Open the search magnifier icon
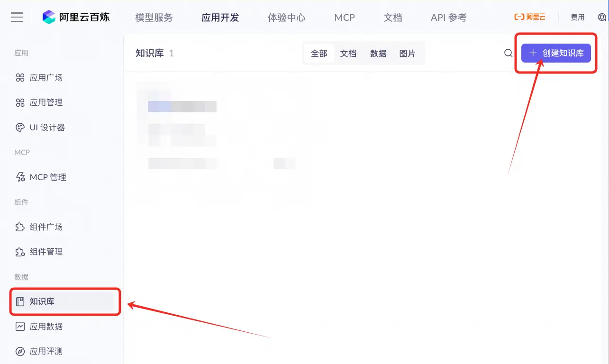The height and width of the screenshot is (364, 609). pyautogui.click(x=508, y=53)
